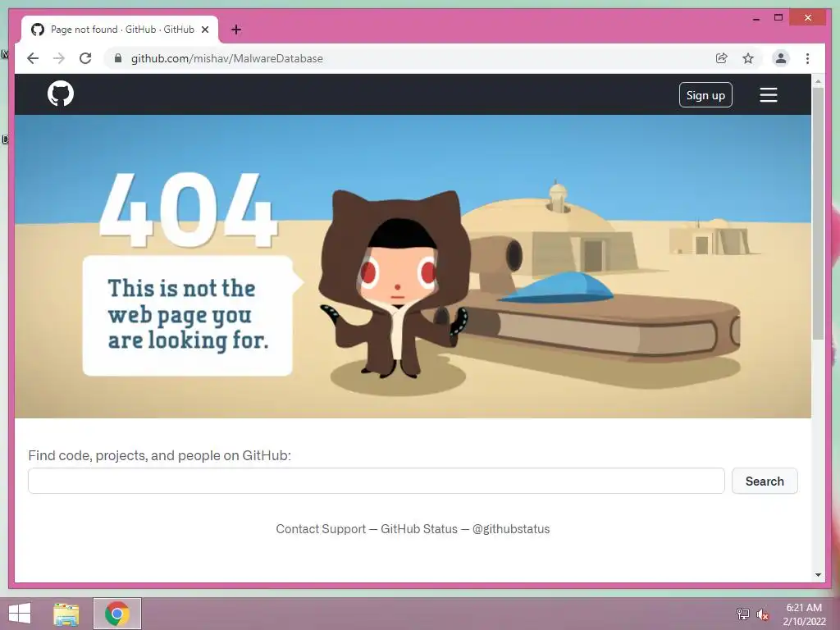This screenshot has width=840, height=630.
Task: Go back using the browser back arrow
Action: 33,58
